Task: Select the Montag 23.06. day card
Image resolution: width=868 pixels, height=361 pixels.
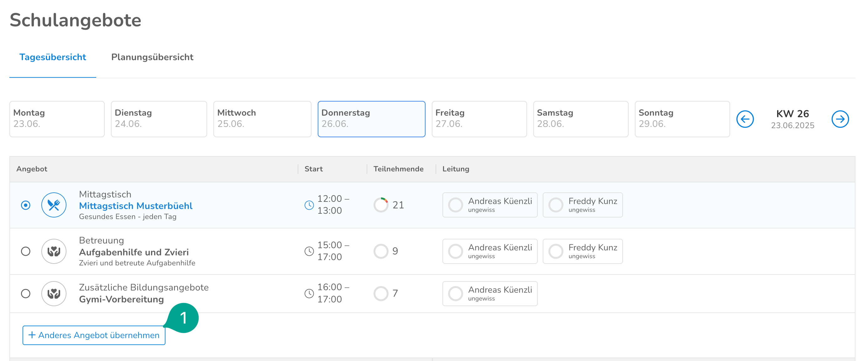Action: pos(57,119)
